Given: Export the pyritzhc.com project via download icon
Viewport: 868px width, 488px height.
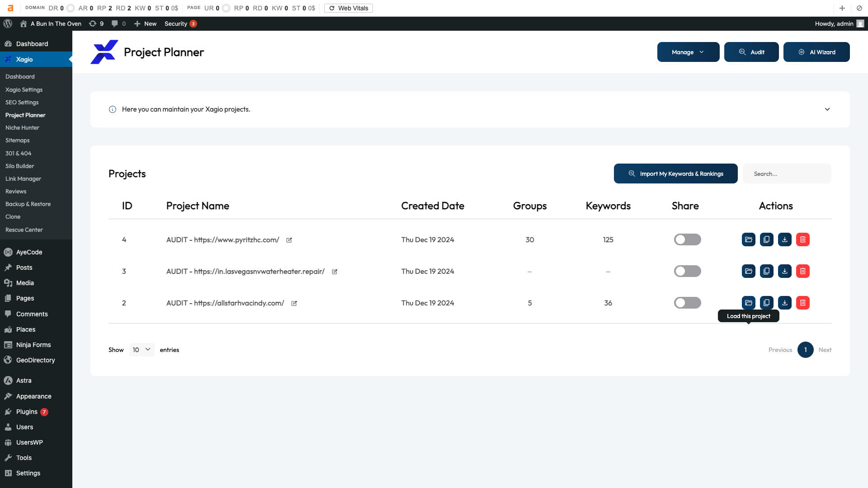Looking at the screenshot, I should click(x=785, y=239).
